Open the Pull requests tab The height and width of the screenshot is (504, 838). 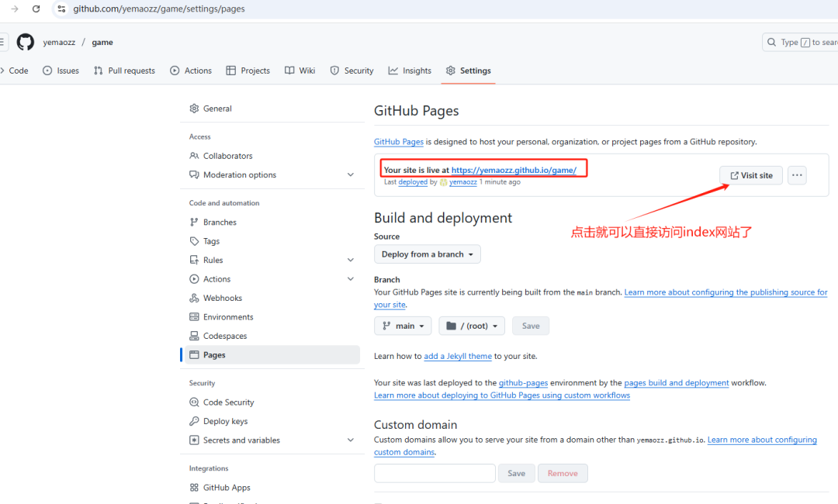(124, 71)
